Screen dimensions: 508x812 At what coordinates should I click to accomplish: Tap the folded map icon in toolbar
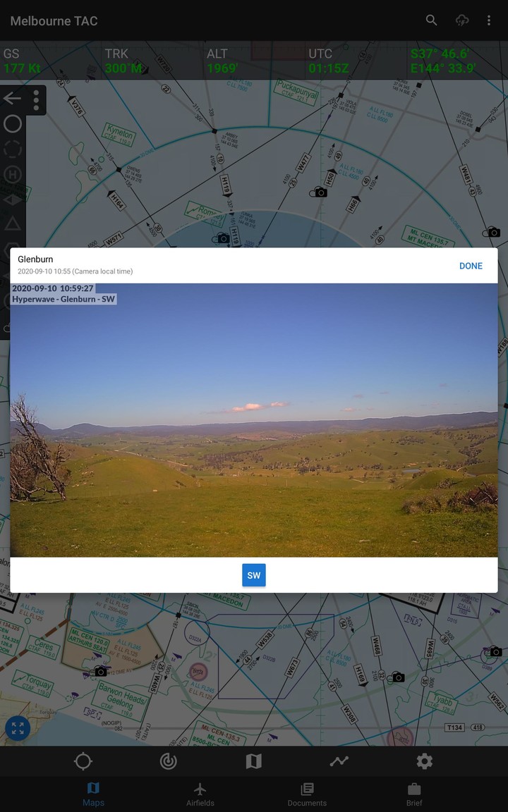[254, 761]
